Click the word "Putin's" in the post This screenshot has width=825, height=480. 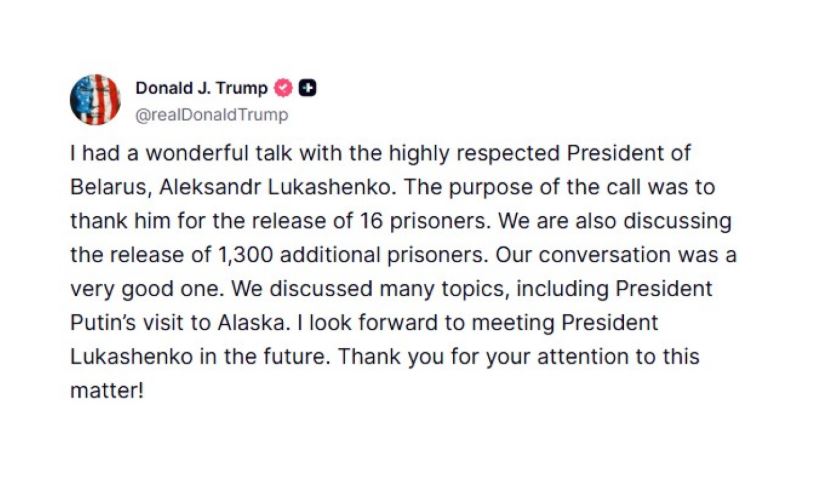coord(103,323)
